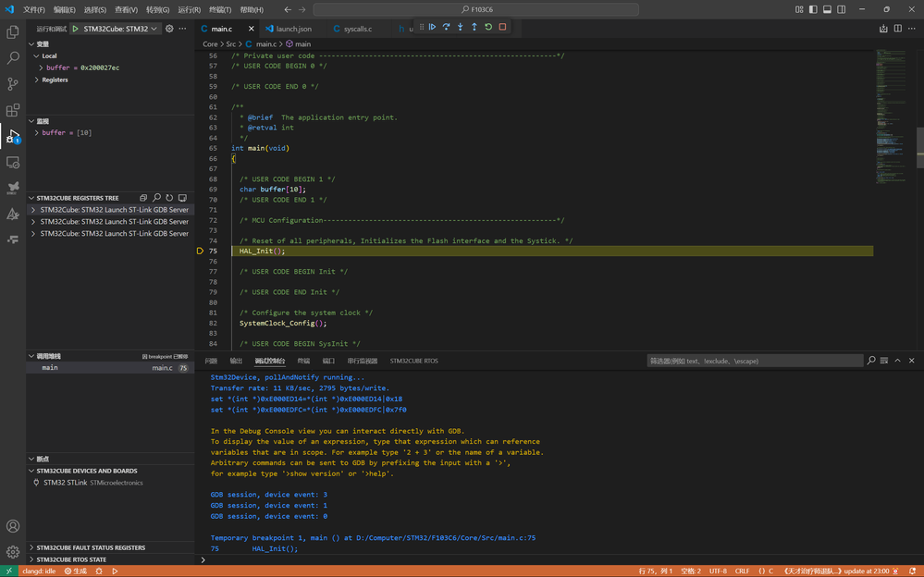Restart the debug session

click(488, 28)
